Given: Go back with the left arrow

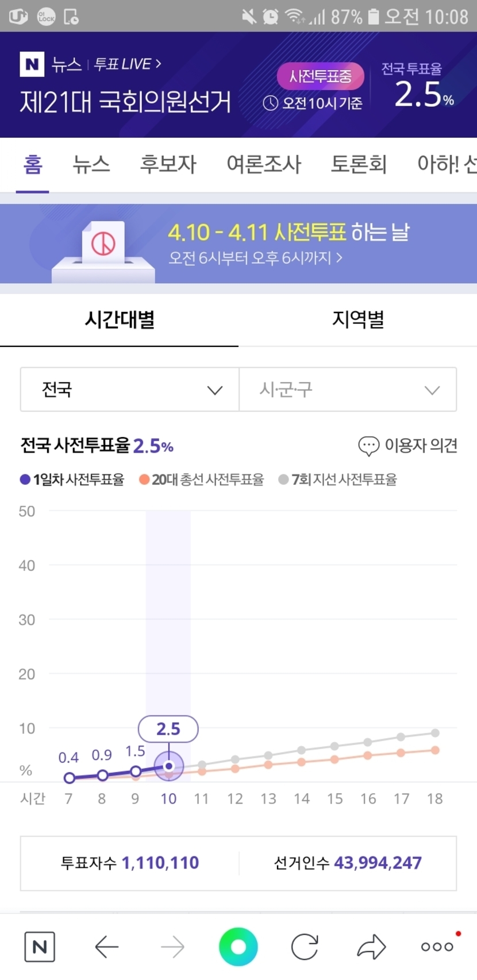Looking at the screenshot, I should 107,947.
